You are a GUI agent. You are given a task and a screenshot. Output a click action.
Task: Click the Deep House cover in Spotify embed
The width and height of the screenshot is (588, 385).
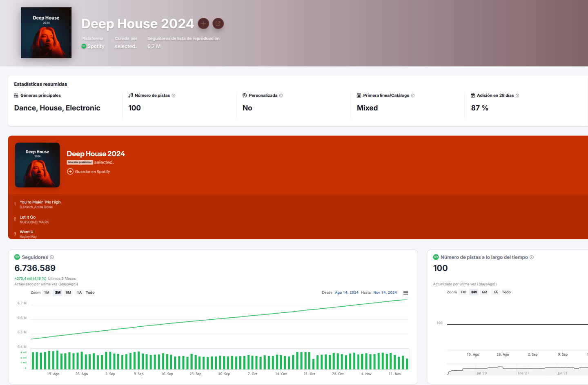tap(38, 165)
